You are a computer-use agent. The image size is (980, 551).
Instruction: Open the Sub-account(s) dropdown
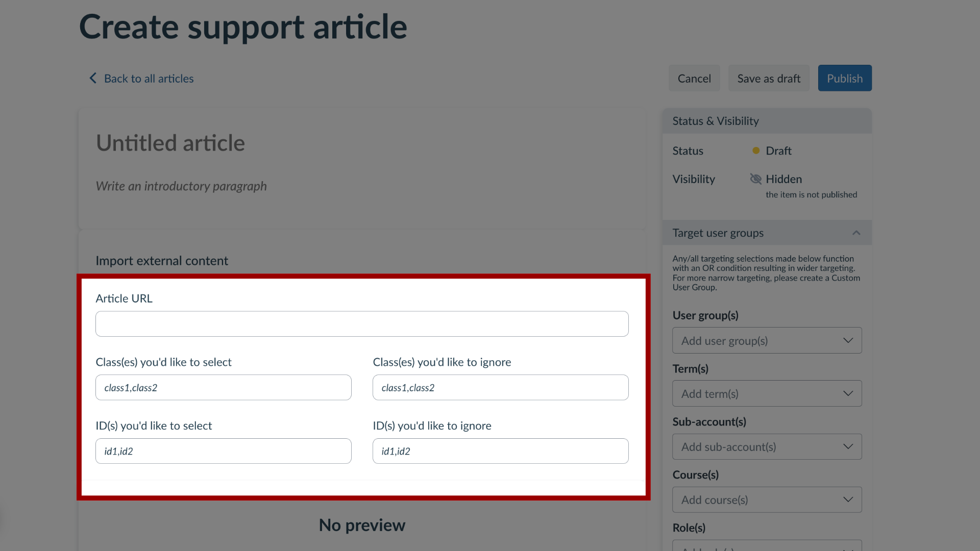point(767,447)
